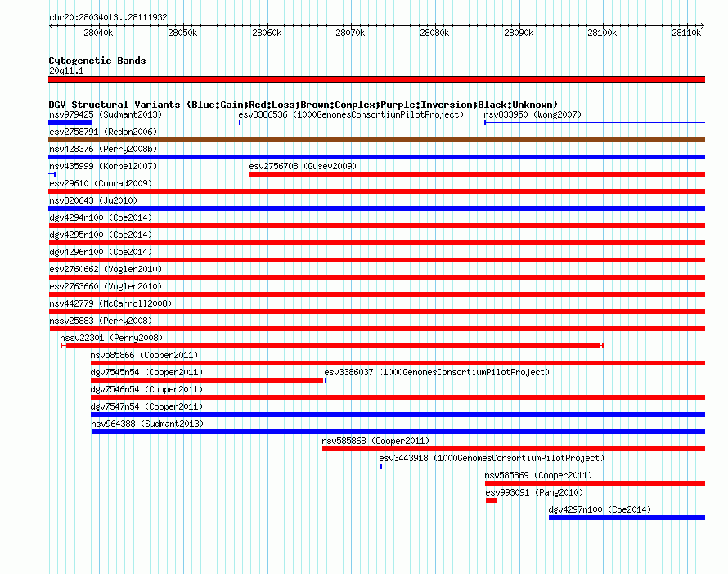The image size is (728, 574).
Task: Select the blue nsv964388 (Sudmant2013) gain bar
Action: pos(398,432)
